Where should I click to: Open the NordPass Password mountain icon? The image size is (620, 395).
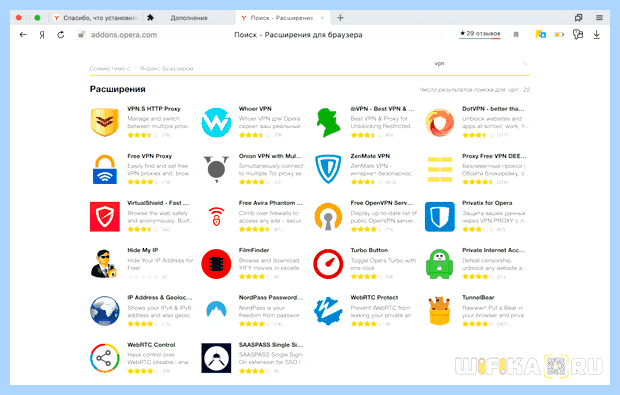216,310
